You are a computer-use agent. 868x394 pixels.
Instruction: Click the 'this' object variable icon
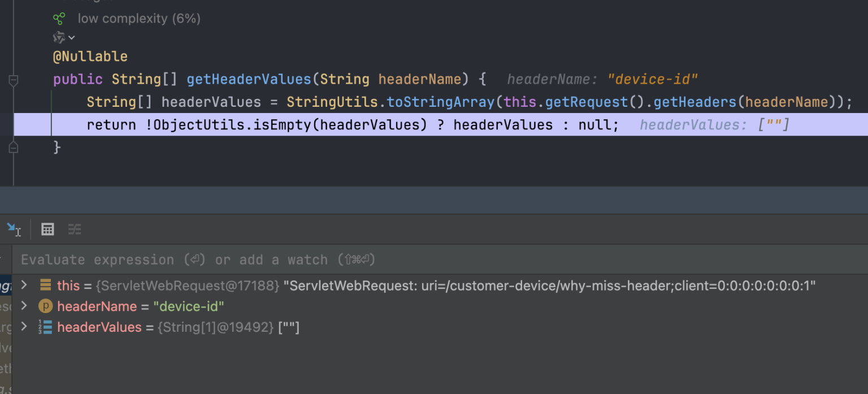tap(45, 285)
